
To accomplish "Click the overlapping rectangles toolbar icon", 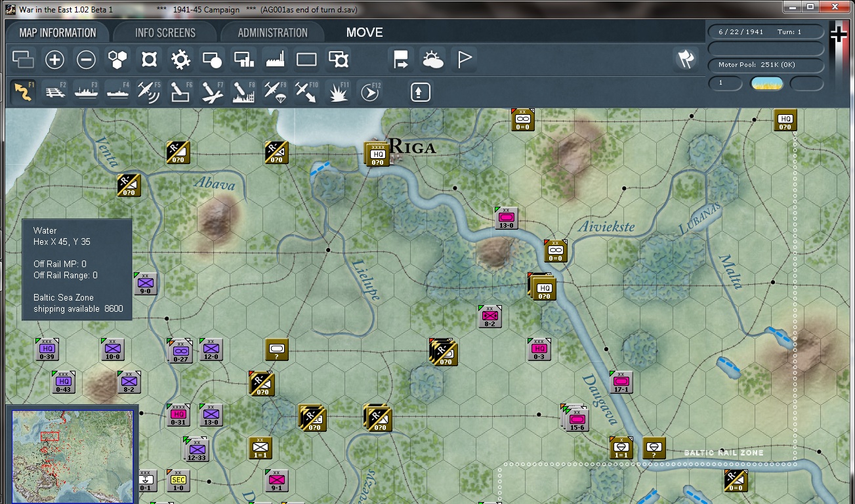I will pyautogui.click(x=24, y=60).
